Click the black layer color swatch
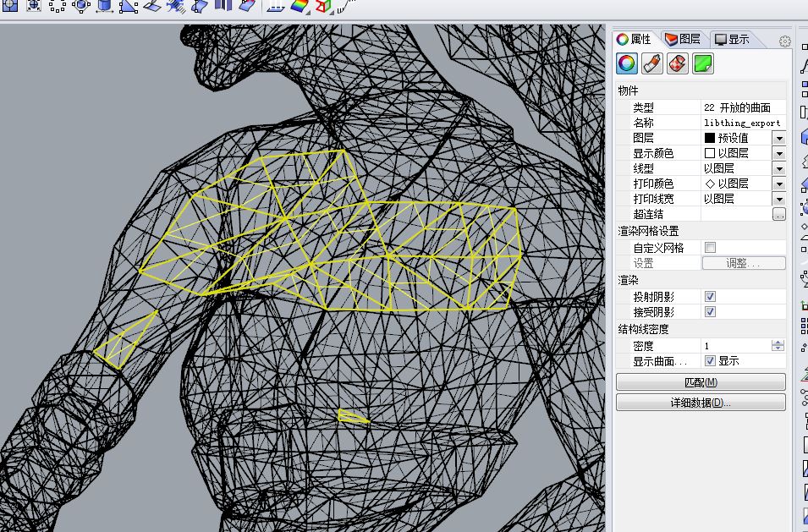Viewport: 808px width, 532px height. 711,138
